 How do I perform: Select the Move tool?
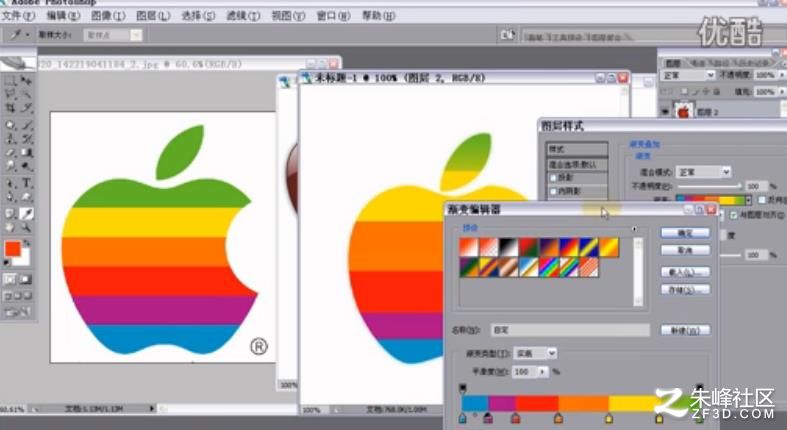[x=27, y=80]
